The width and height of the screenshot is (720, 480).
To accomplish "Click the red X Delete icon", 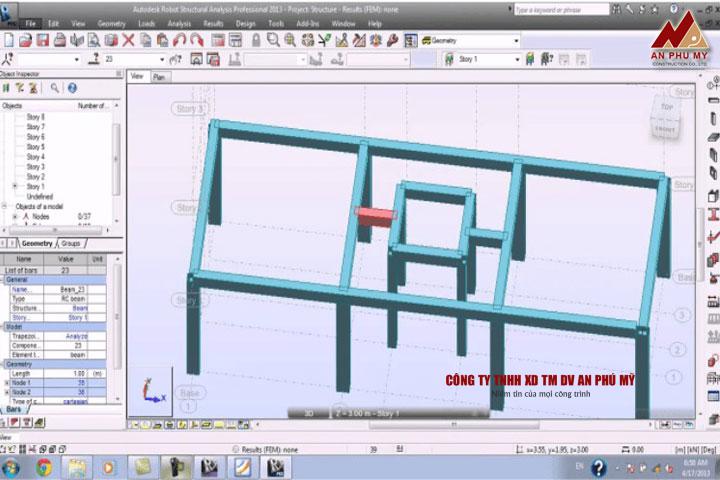I will click(x=129, y=41).
